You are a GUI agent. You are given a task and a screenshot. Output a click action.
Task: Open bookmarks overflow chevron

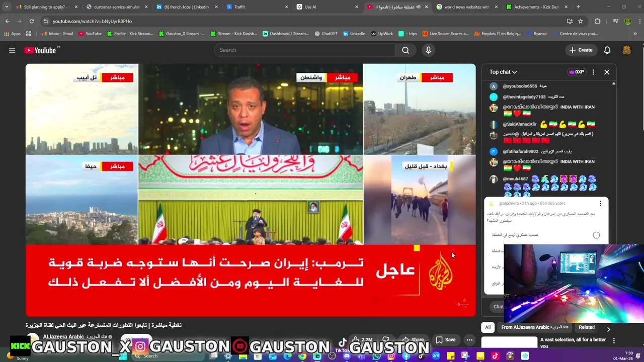635,34
